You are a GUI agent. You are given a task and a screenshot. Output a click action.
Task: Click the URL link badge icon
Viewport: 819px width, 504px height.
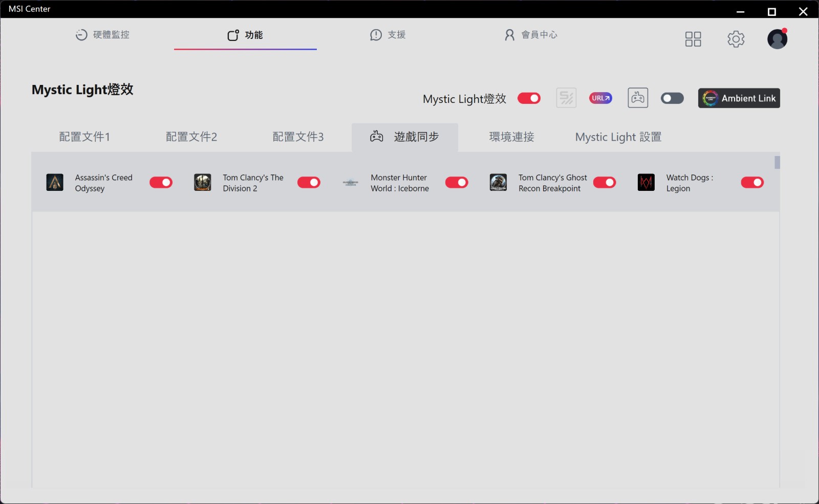(x=600, y=98)
